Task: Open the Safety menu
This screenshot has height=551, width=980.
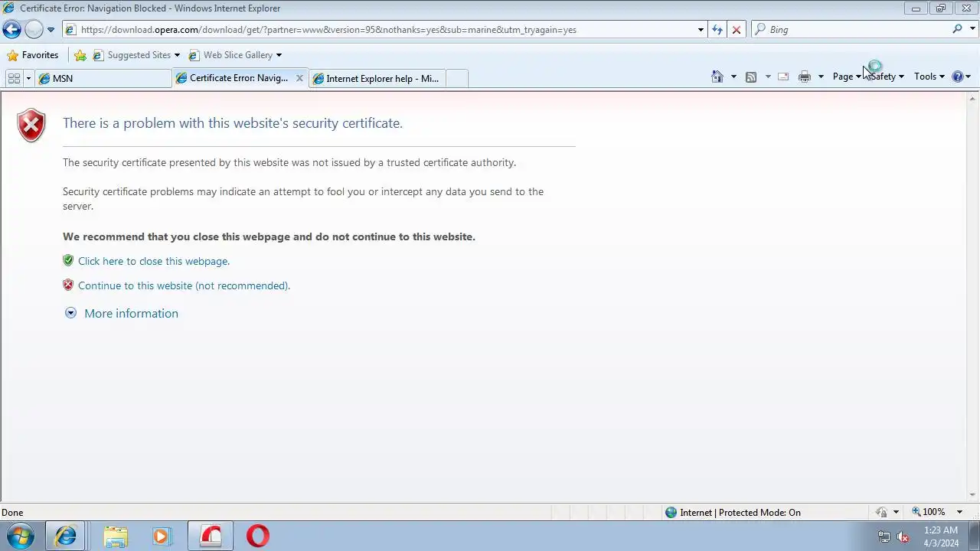Action: pos(887,77)
